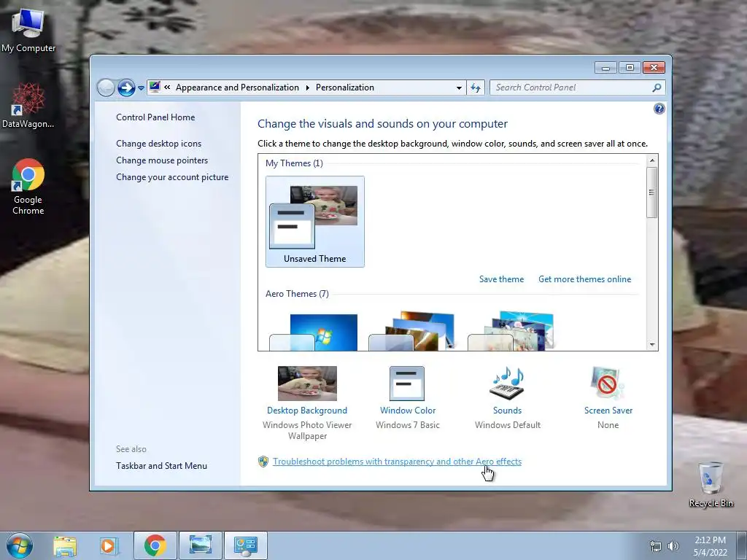
Task: Refresh the Control Panel address bar
Action: point(476,87)
